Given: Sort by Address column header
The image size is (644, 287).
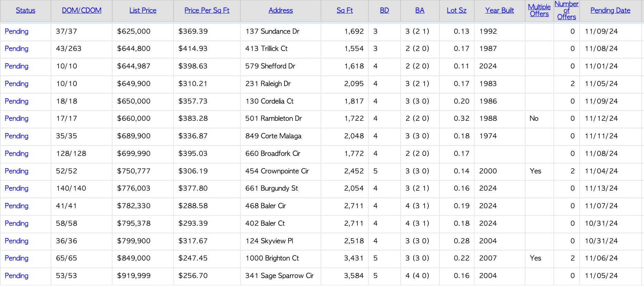Looking at the screenshot, I should [x=281, y=11].
